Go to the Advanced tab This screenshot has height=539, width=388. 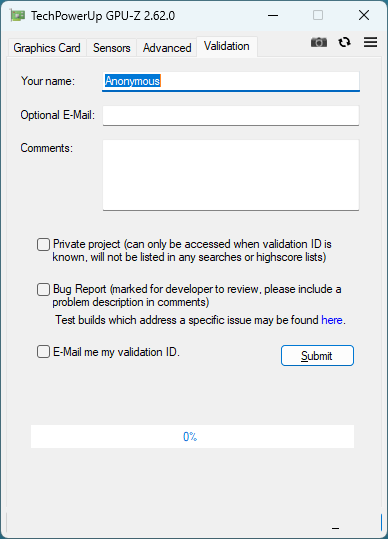(167, 48)
